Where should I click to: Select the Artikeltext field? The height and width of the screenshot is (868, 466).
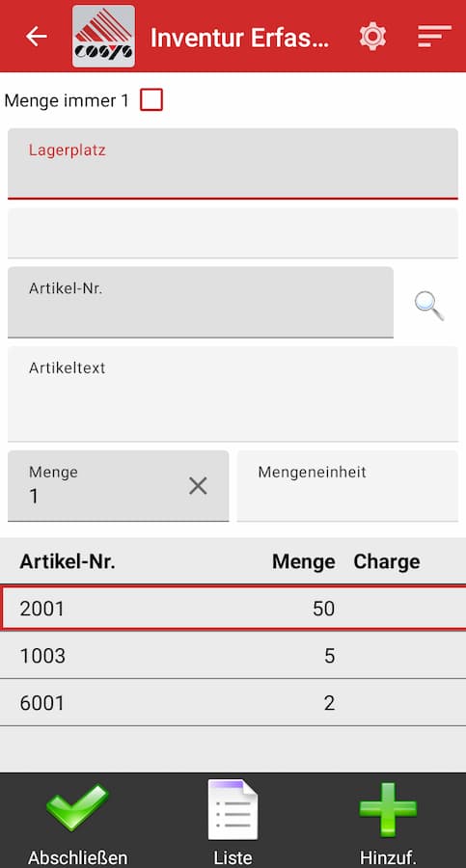(233, 393)
